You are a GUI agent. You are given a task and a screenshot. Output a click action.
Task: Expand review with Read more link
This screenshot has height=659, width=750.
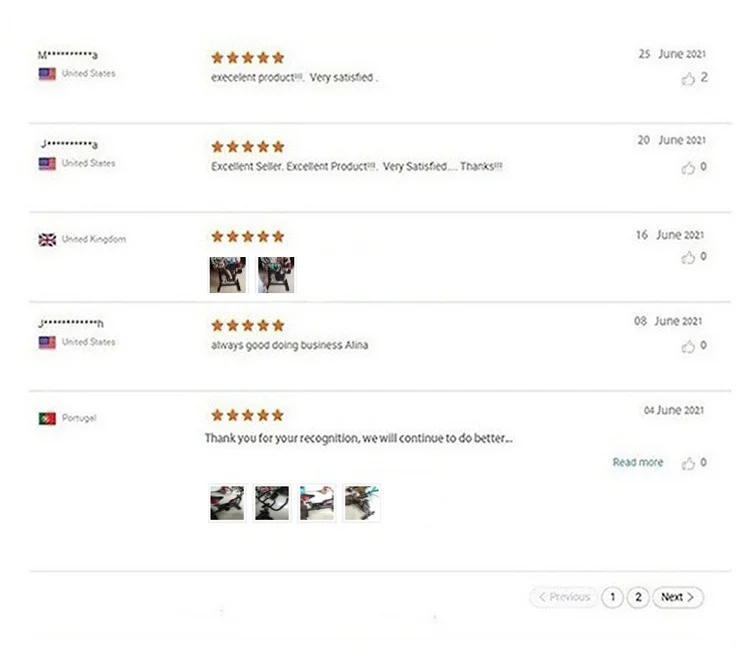(638, 462)
